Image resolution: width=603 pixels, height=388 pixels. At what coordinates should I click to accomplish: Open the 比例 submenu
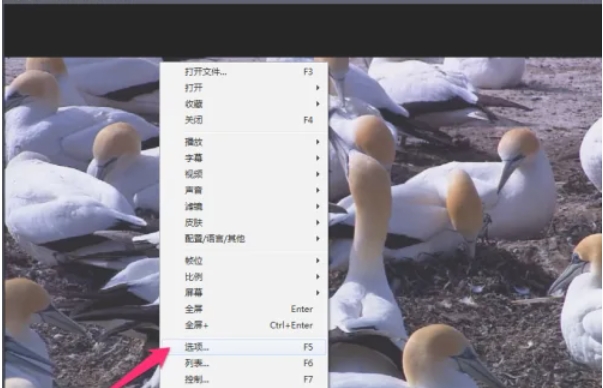click(x=244, y=277)
